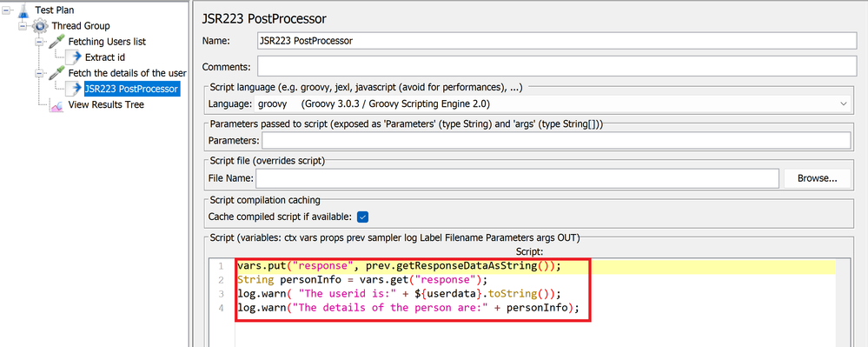
Task: Select Fetch the details of the user
Action: point(128,72)
